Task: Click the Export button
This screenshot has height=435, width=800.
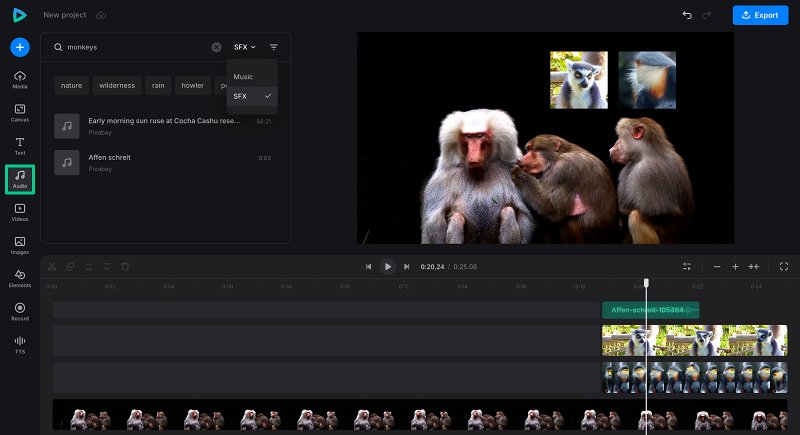Action: [760, 15]
